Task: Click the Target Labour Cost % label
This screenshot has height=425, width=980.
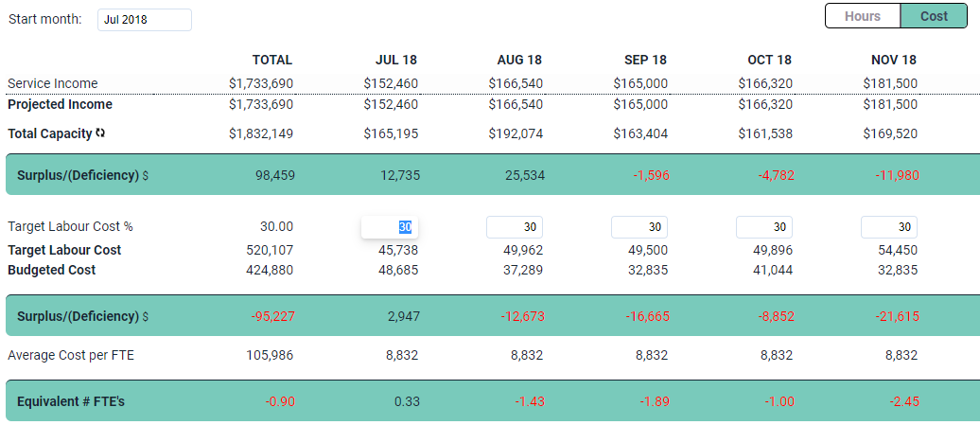Action: click(70, 227)
